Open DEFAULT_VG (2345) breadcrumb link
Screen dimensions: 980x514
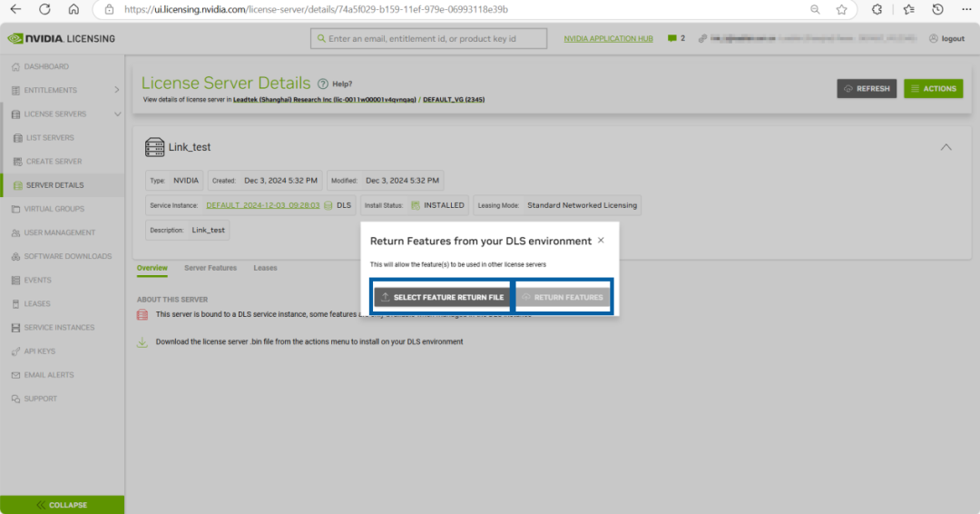point(454,99)
